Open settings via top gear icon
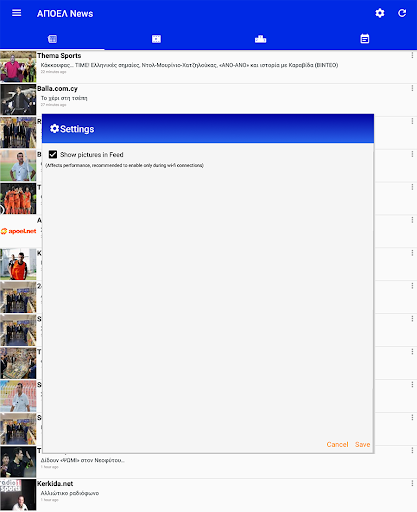 (380, 13)
